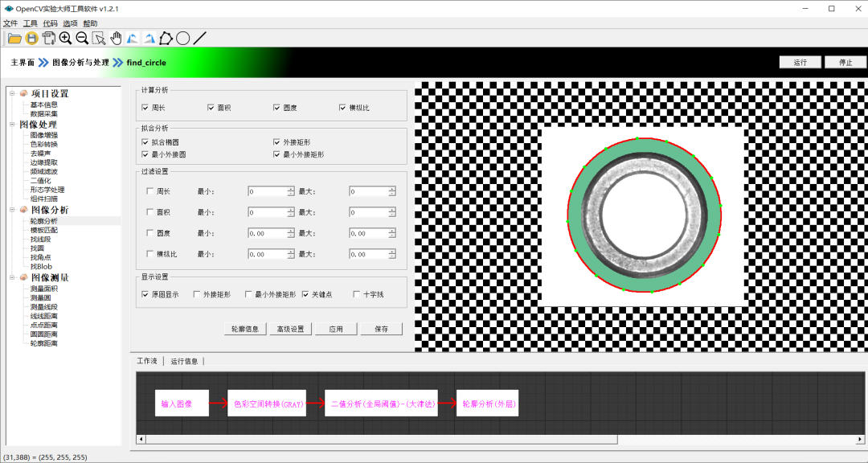Open an image with the folder icon
The height and width of the screenshot is (463, 868).
point(15,39)
